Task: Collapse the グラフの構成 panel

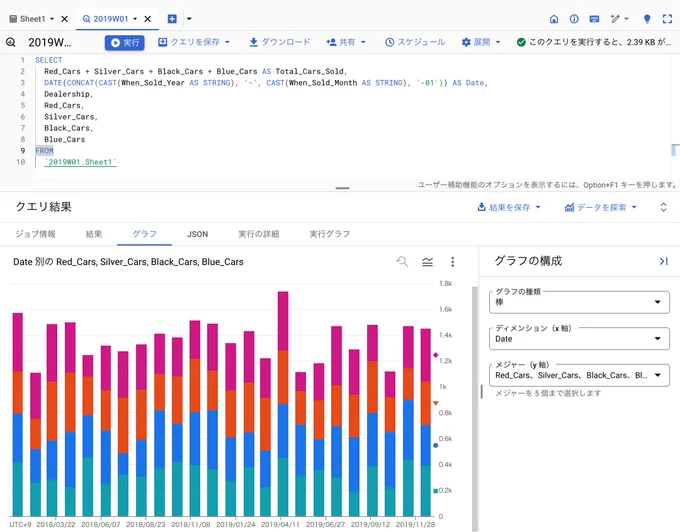Action: pos(664,261)
